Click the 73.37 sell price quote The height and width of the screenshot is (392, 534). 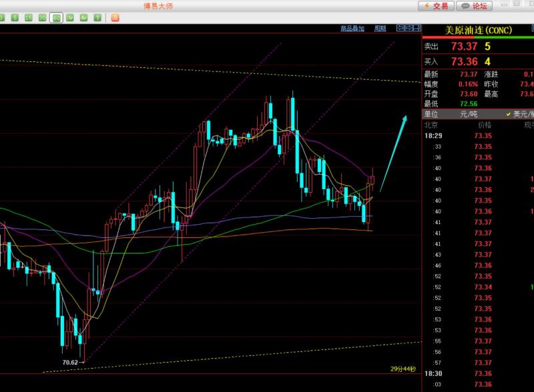464,46
